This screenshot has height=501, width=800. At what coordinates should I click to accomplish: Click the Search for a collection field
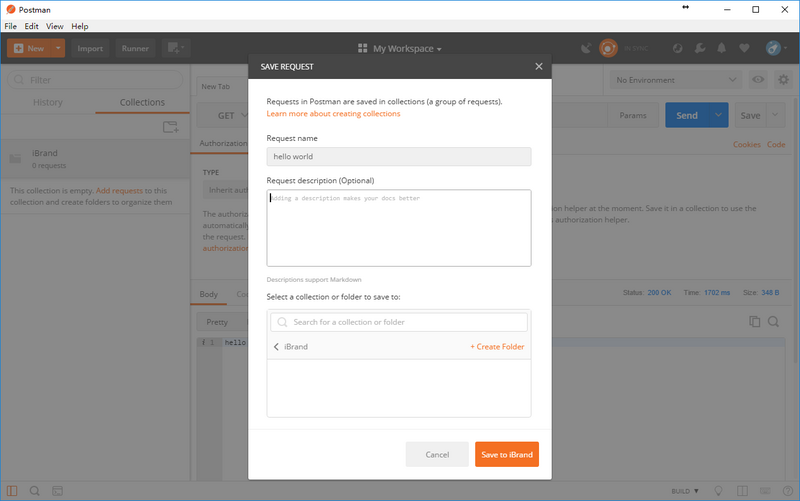pyautogui.click(x=398, y=322)
